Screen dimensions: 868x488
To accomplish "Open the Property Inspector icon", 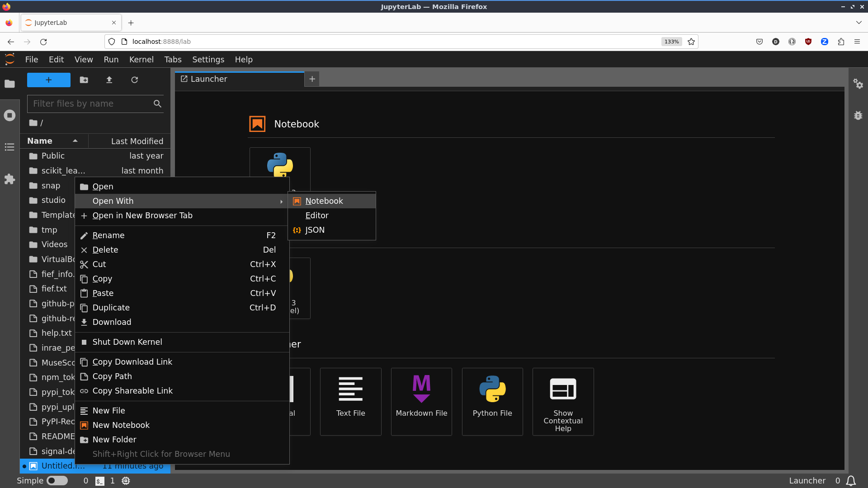I will click(x=858, y=84).
